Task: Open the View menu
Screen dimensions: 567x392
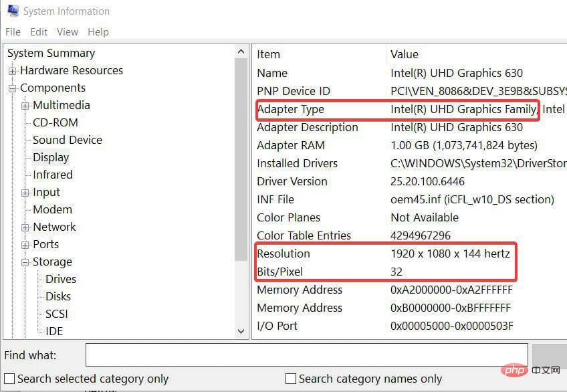Action: tap(67, 31)
